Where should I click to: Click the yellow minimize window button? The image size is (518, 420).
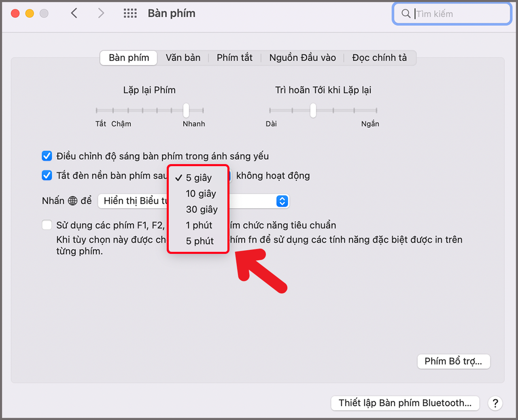pyautogui.click(x=30, y=13)
